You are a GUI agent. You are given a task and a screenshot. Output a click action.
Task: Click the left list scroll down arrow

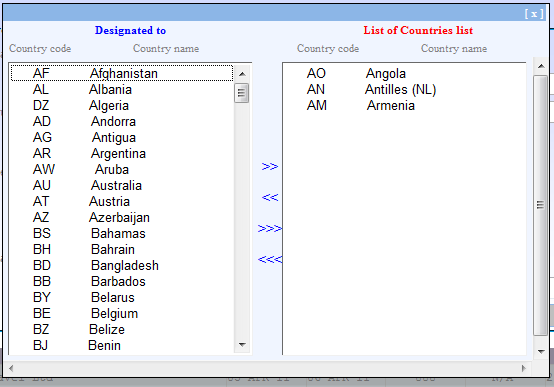click(242, 345)
